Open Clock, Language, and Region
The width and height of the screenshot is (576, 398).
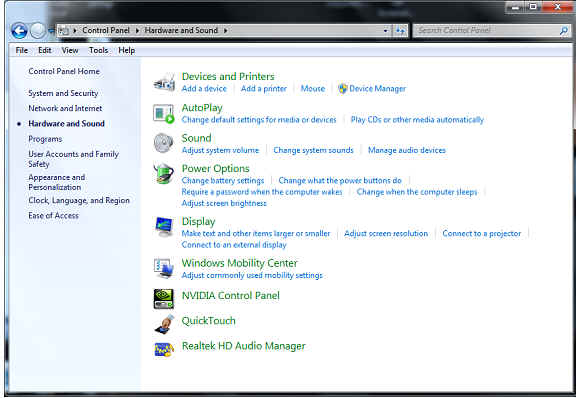pyautogui.click(x=79, y=201)
